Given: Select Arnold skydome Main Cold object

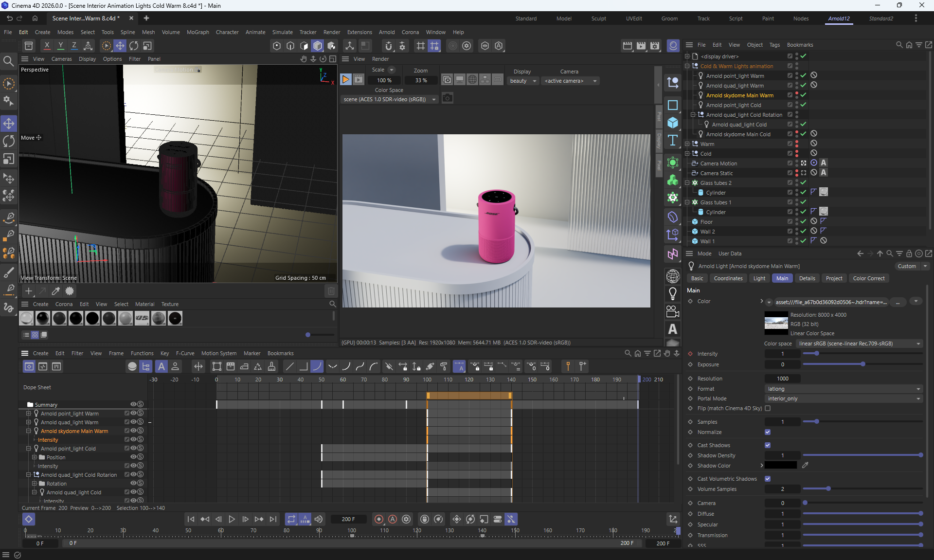Looking at the screenshot, I should click(738, 134).
